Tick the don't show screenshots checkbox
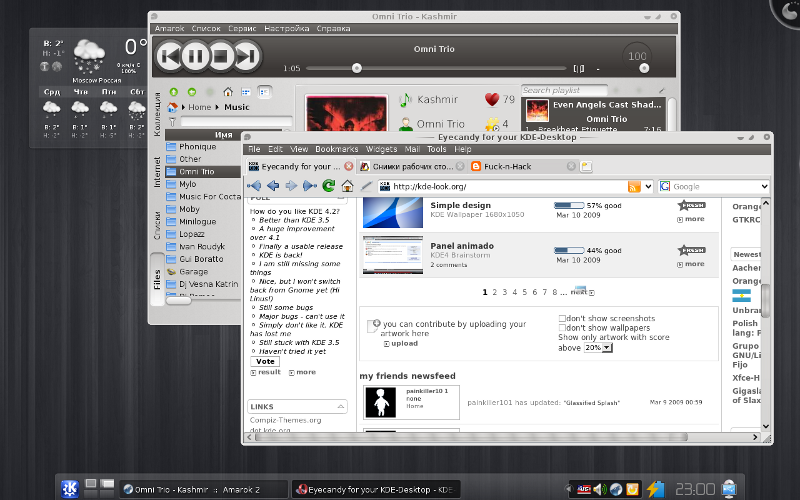The height and width of the screenshot is (500, 800). click(562, 318)
